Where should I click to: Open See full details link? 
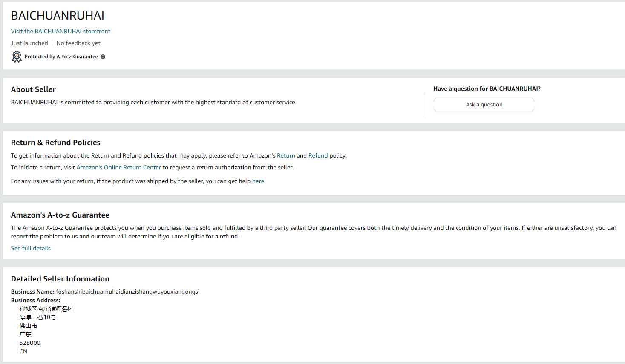click(x=31, y=248)
